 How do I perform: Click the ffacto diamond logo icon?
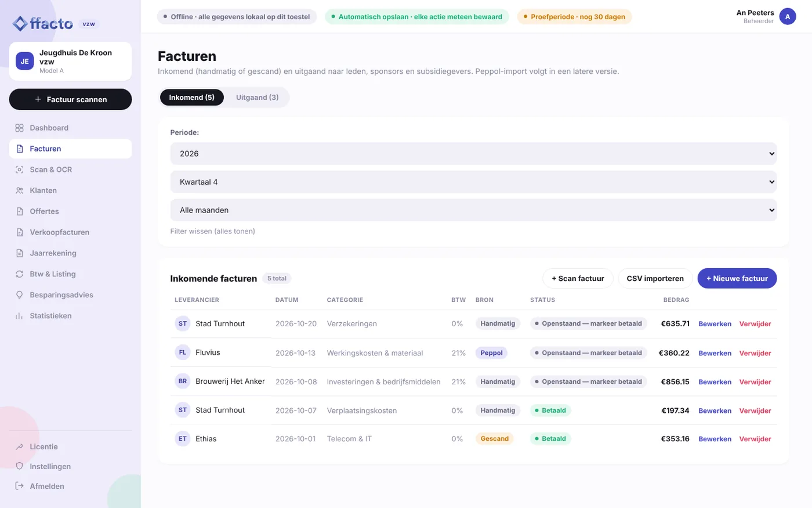coord(20,23)
